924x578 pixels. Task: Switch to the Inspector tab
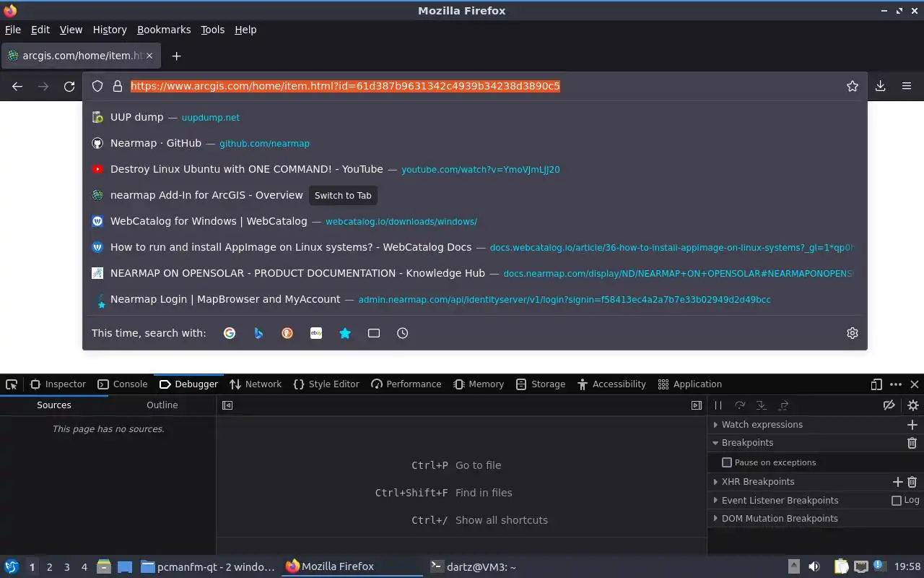(57, 384)
